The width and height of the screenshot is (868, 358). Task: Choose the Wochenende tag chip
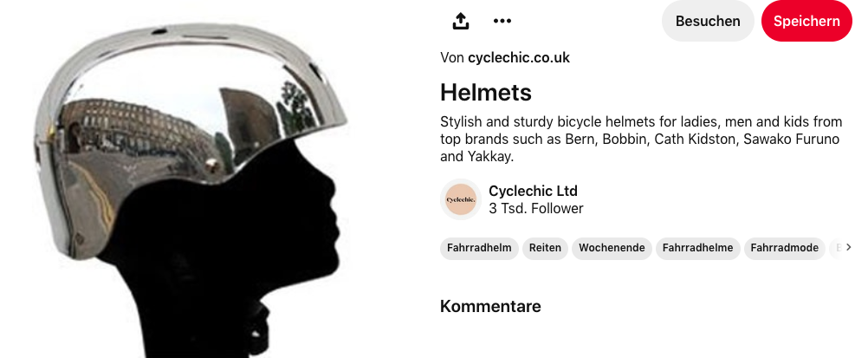[x=612, y=248]
